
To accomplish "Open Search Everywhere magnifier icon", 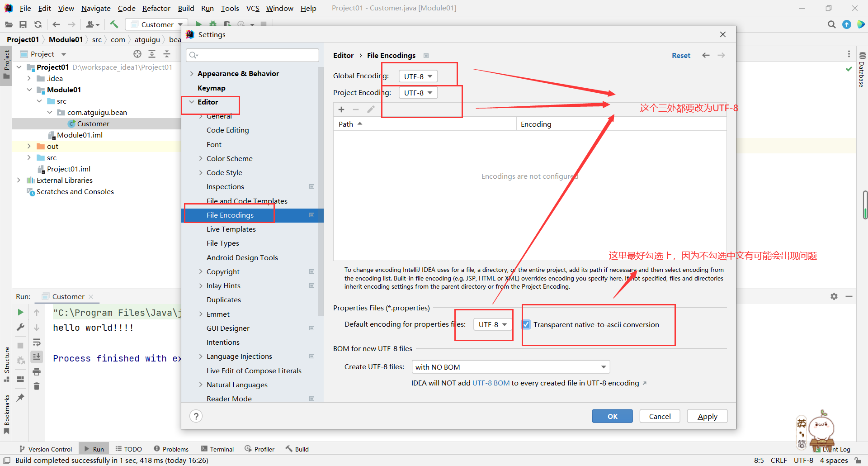I will [x=831, y=24].
